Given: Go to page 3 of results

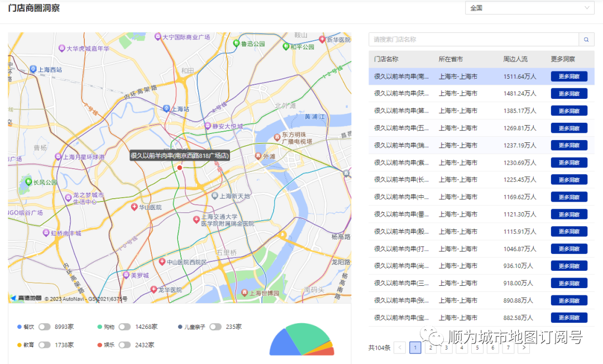Looking at the screenshot, I should click(446, 347).
